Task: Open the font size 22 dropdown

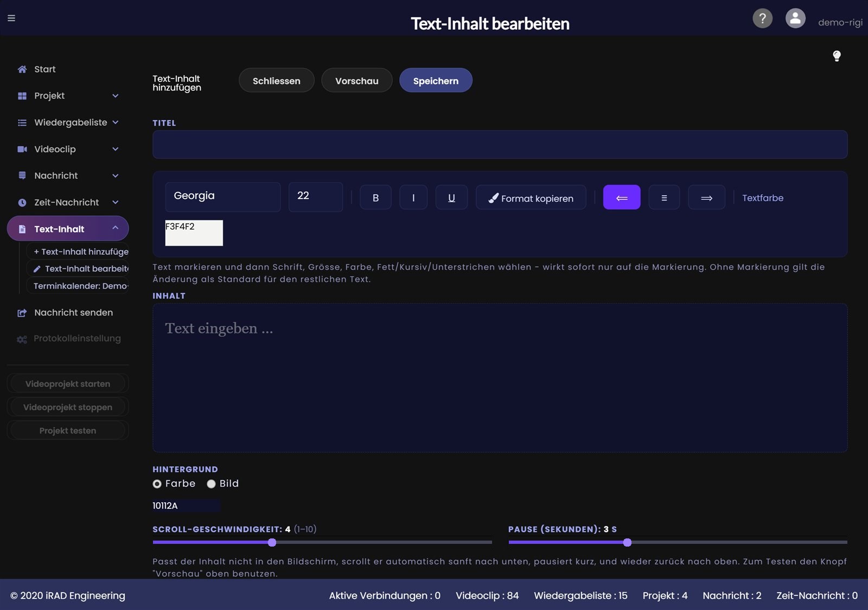Action: (315, 196)
